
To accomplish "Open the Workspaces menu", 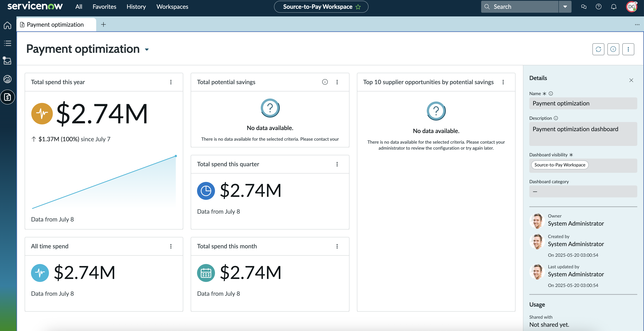I will [x=172, y=7].
